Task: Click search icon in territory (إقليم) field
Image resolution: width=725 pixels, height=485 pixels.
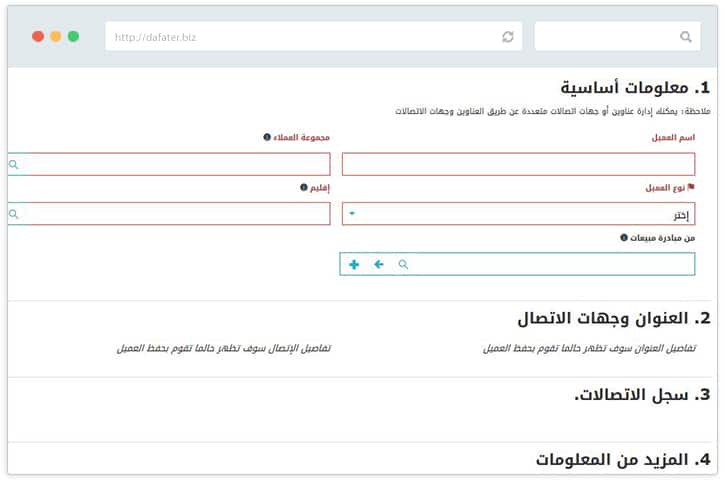Action: (14, 214)
